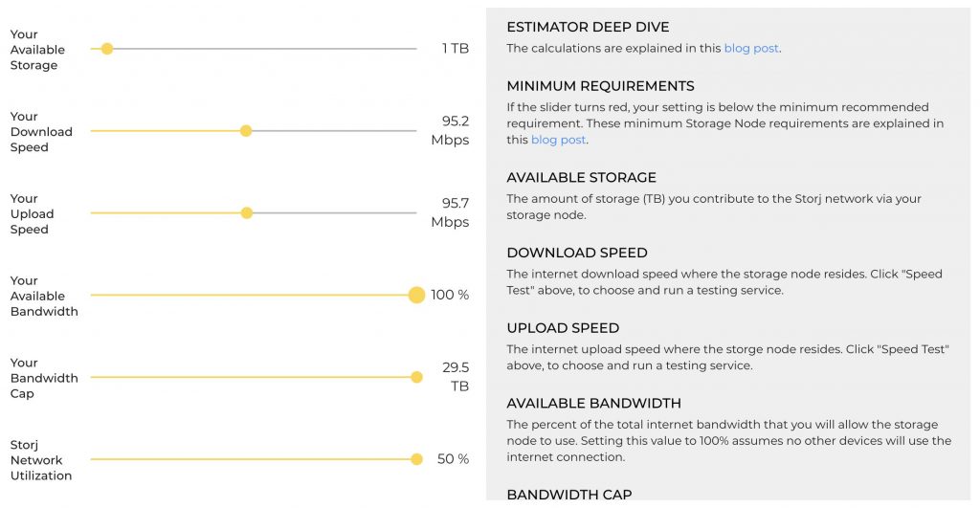Open the blog post link under Estimator Deep Dive
980x508 pixels.
click(x=751, y=48)
